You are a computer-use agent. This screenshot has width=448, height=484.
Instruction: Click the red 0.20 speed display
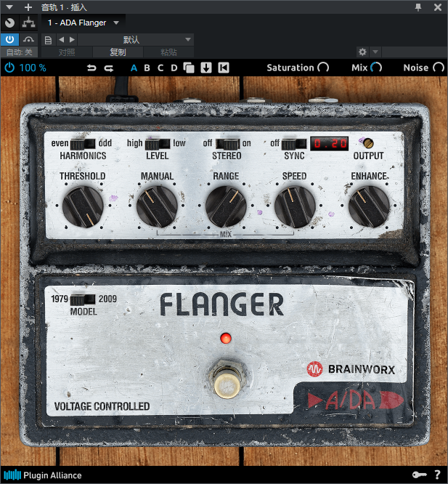pos(330,144)
